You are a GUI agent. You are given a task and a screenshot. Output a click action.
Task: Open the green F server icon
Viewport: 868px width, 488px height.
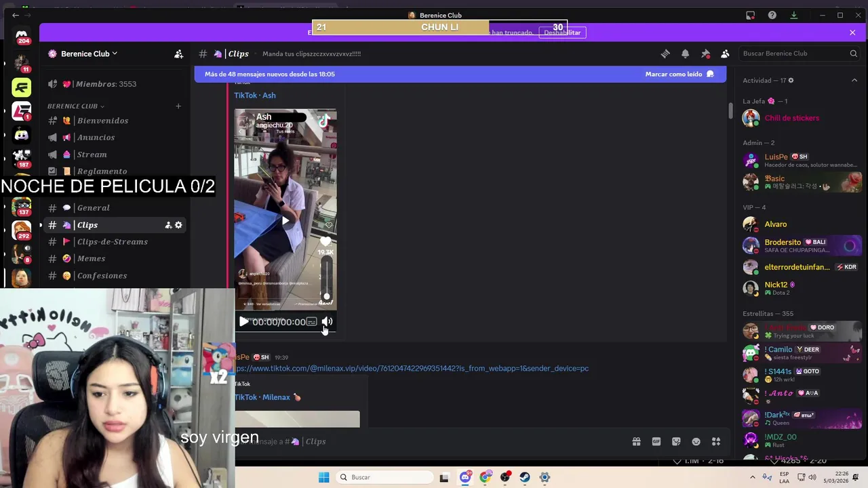click(x=22, y=87)
